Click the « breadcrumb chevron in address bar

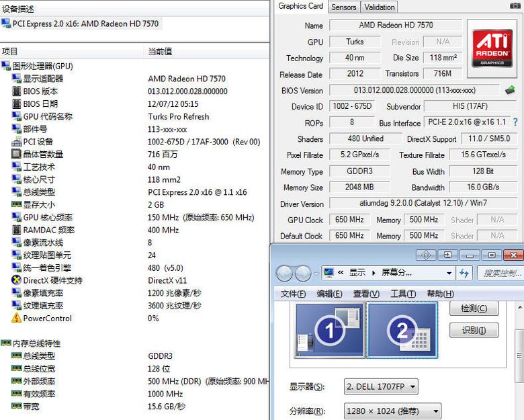pyautogui.click(x=341, y=273)
